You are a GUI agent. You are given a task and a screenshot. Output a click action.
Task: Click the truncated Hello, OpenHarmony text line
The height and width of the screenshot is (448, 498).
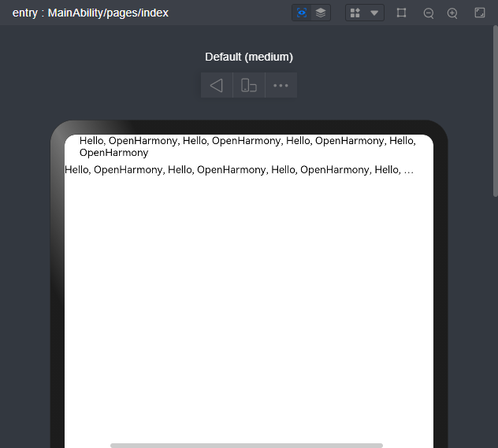(x=240, y=170)
